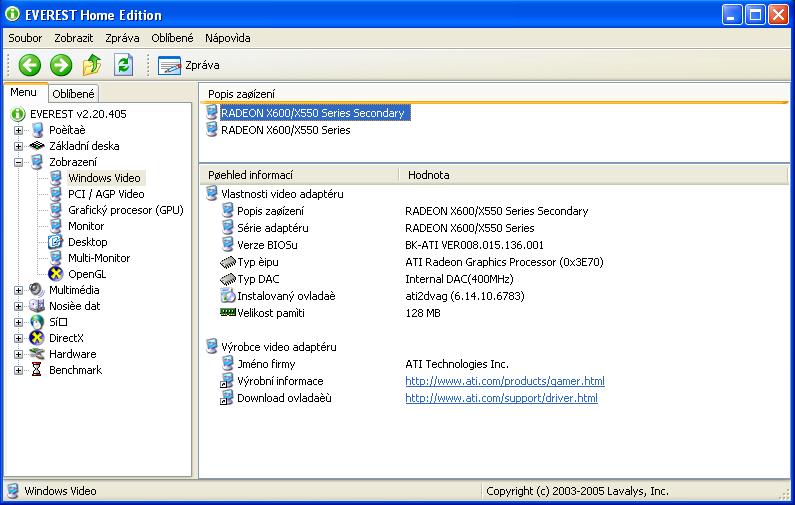Click the Nosièe dat storage icon

coord(37,306)
